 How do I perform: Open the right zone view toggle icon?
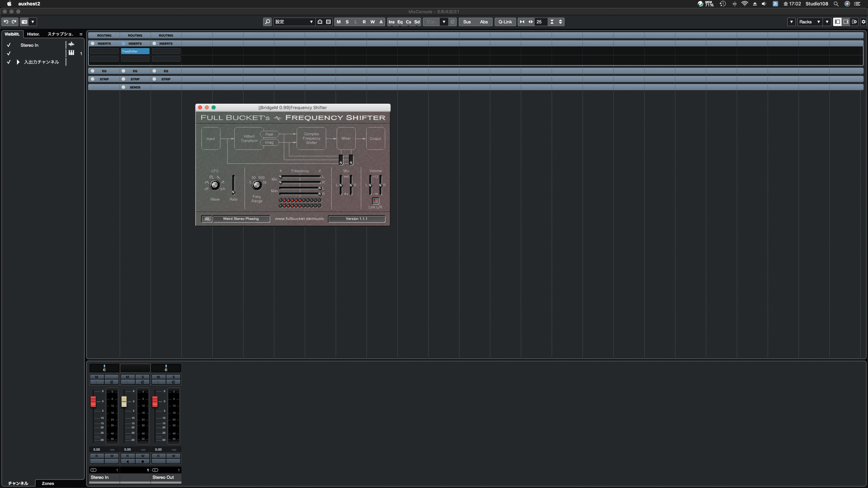point(846,21)
